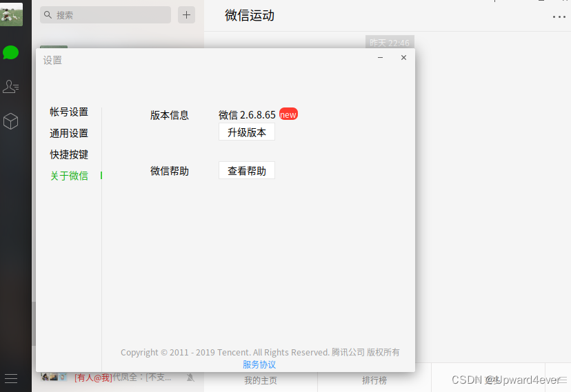
Task: Click the plus button next to search
Action: 186,15
